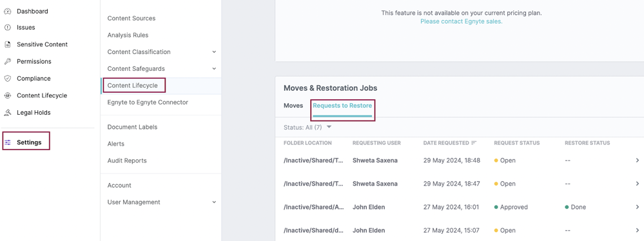Screen dimensions: 644x241
Task: Open Account settings
Action: (x=119, y=186)
